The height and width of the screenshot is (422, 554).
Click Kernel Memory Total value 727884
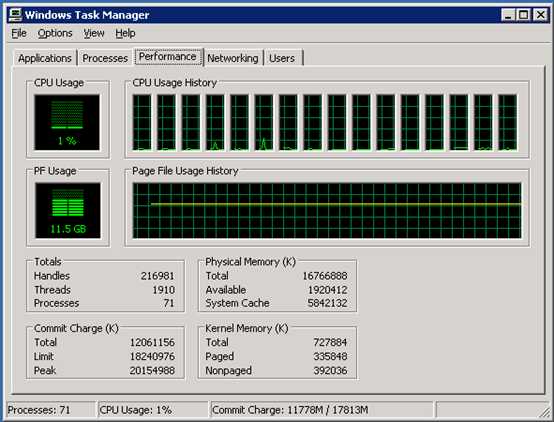coord(330,342)
